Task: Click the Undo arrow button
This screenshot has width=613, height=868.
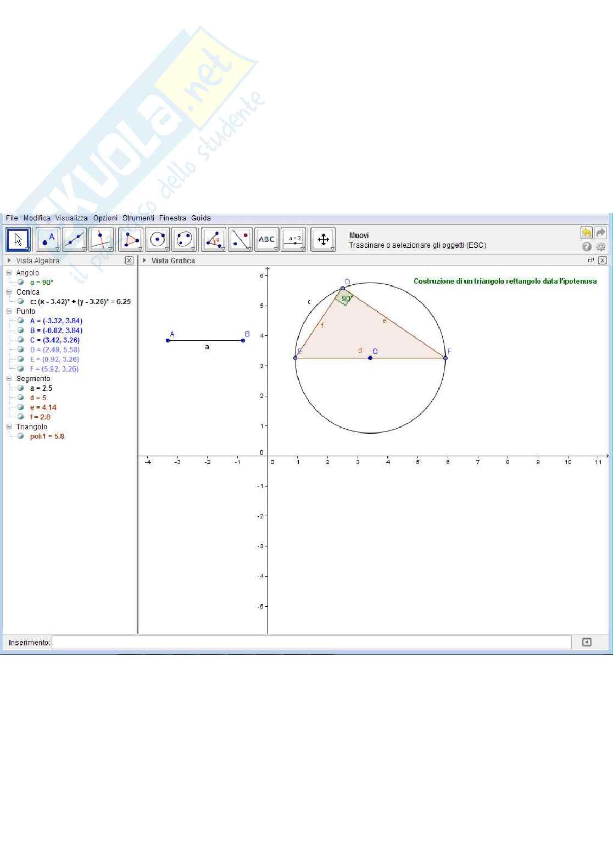Action: [586, 233]
